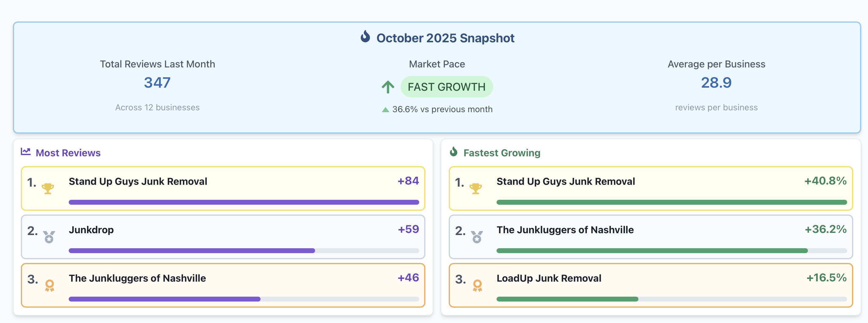
Task: Open LoadUp Junk Removal entry
Action: pyautogui.click(x=549, y=278)
